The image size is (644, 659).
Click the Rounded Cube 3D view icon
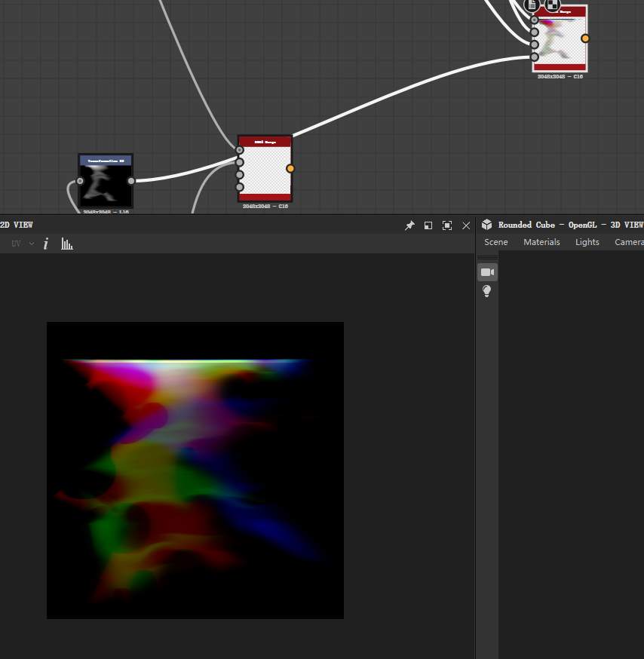(x=487, y=225)
